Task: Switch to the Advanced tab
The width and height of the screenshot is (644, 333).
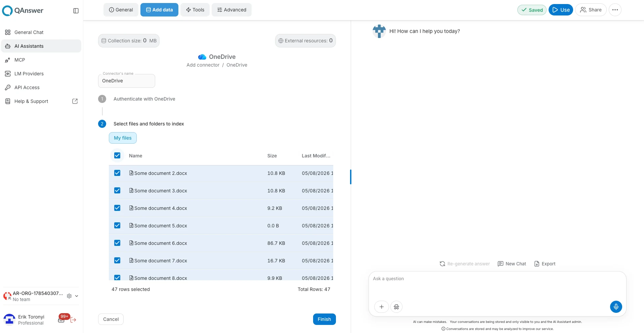Action: [x=231, y=10]
